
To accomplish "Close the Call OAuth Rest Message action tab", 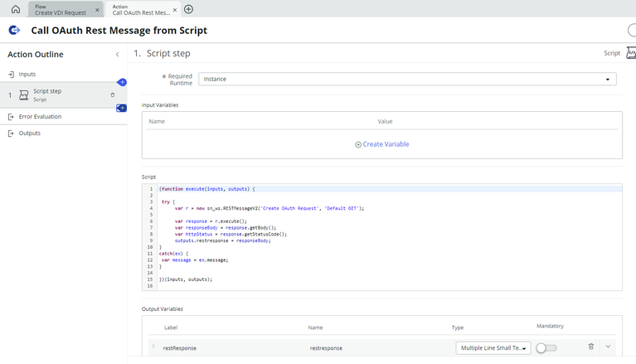I will coord(175,10).
